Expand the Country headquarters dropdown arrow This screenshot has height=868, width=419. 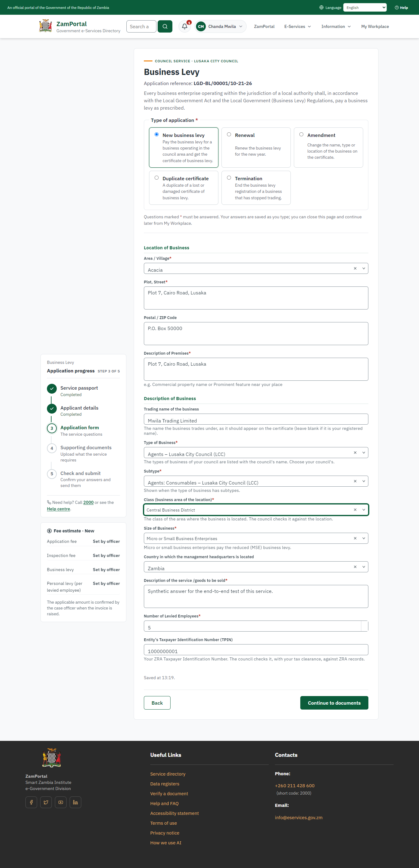click(x=364, y=567)
